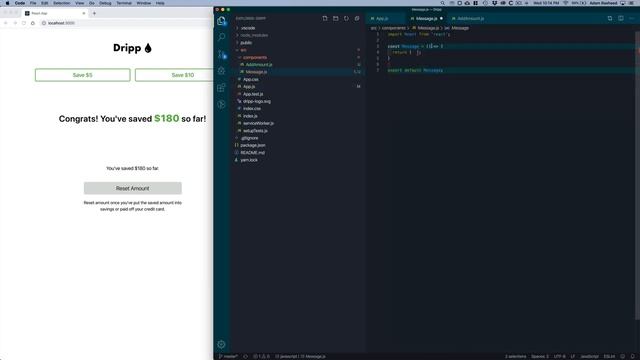Open README.md in the file tree
Image resolution: width=640 pixels, height=360 pixels.
pos(252,153)
